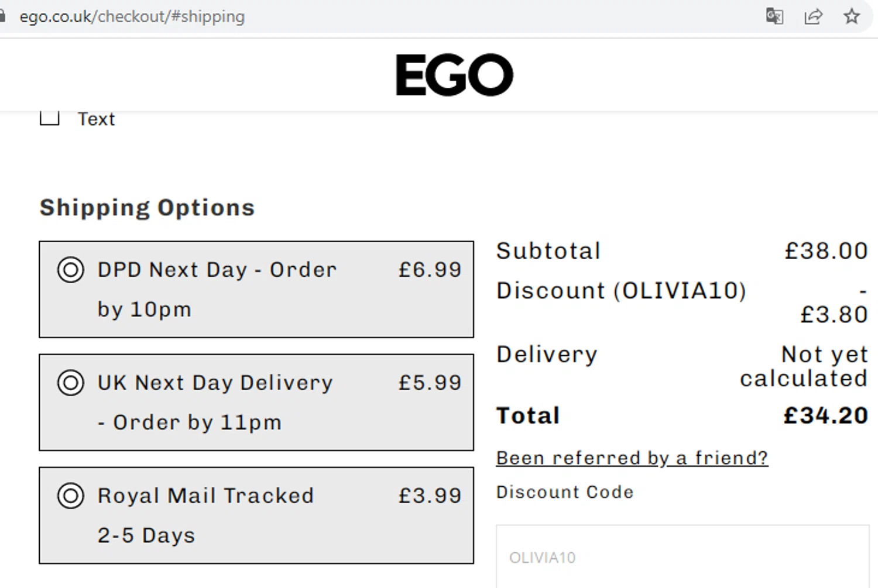Click the 'Royal Mail Tracked' label text

[x=205, y=496]
